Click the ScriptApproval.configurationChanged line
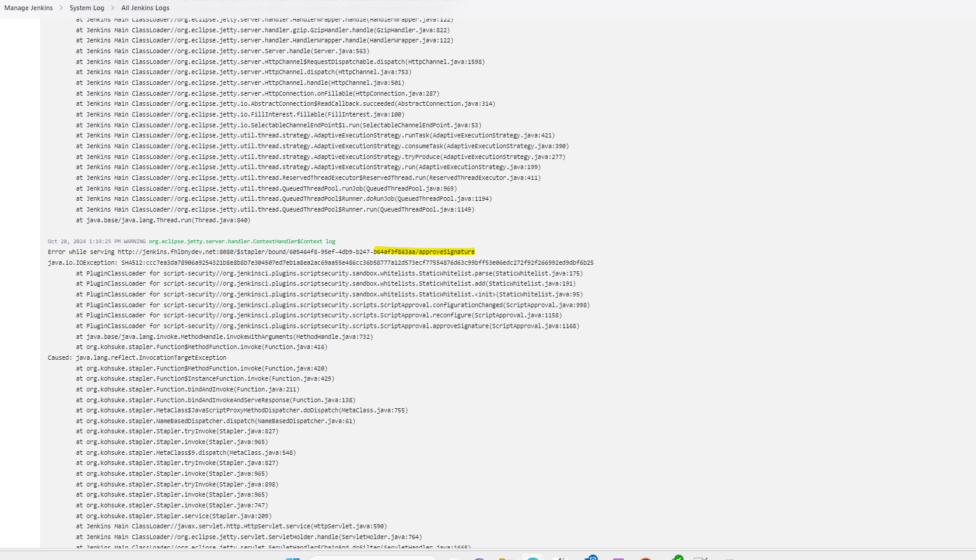This screenshot has height=560, width=976. pyautogui.click(x=333, y=305)
